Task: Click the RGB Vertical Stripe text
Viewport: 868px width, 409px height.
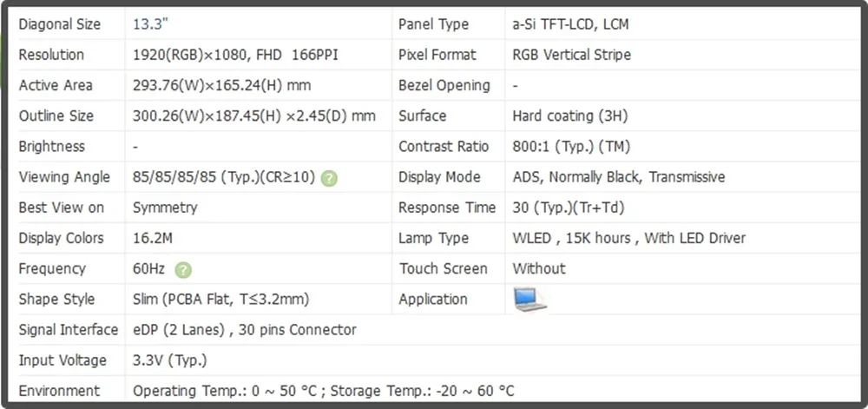Action: point(571,55)
